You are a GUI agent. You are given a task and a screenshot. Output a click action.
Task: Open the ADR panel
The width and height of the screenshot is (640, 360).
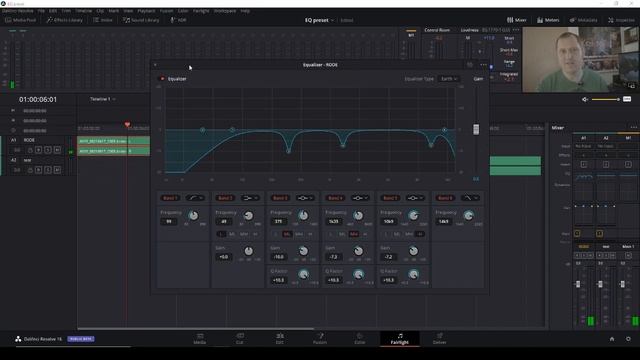click(x=178, y=20)
